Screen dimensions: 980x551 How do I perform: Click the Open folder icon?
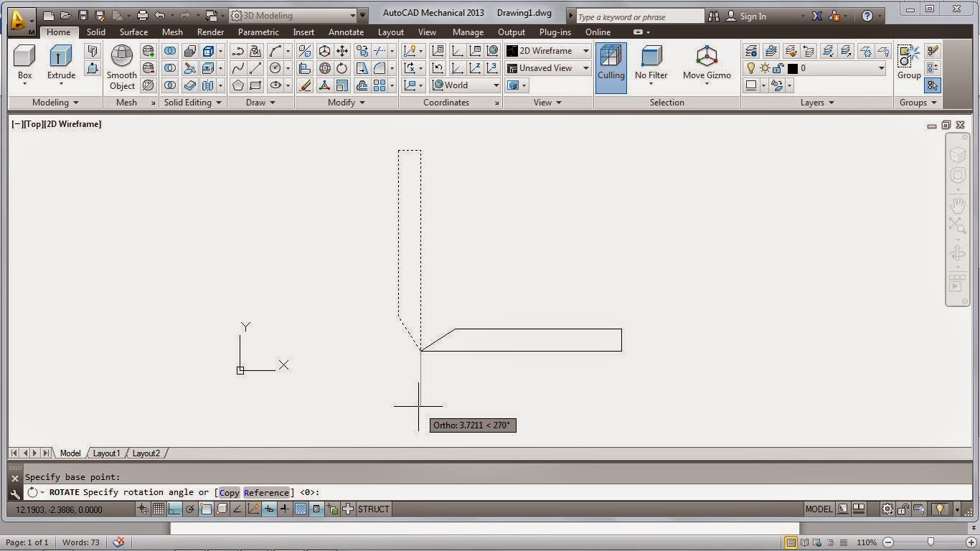coord(65,15)
